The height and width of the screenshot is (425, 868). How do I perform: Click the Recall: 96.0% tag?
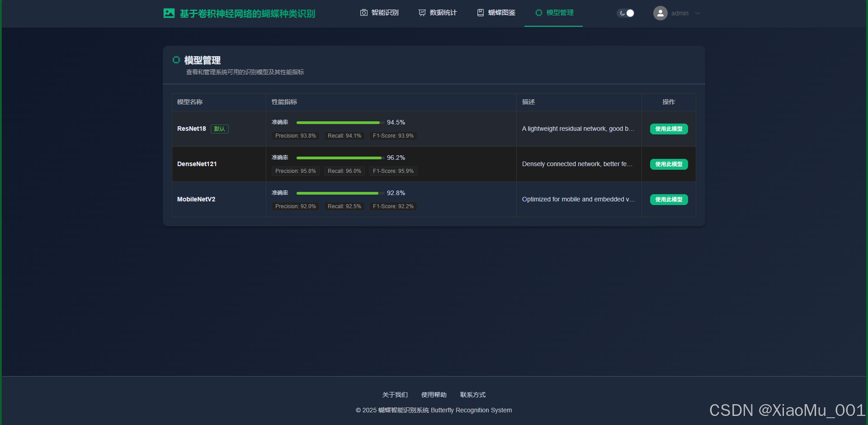tap(344, 171)
